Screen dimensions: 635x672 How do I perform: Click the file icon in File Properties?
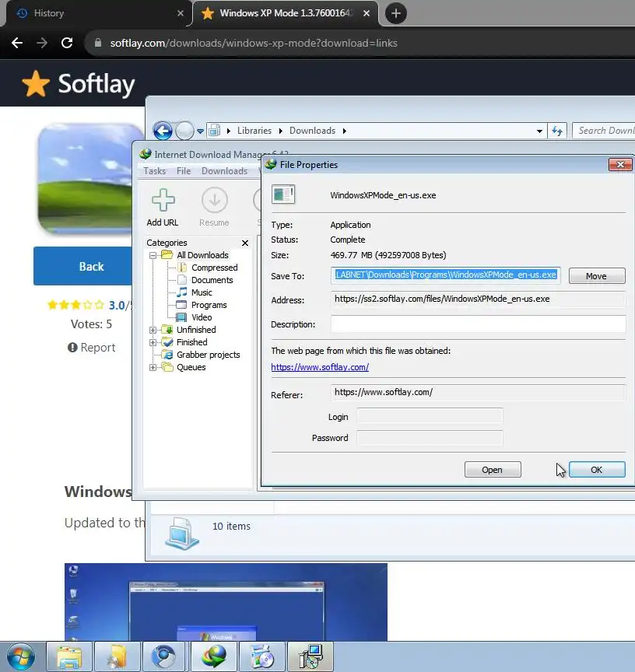[283, 194]
